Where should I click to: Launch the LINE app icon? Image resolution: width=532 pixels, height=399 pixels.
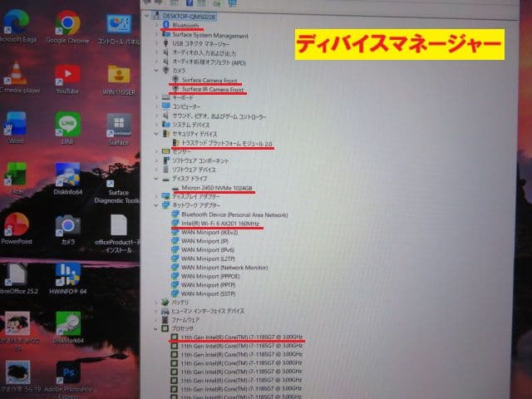click(x=68, y=125)
